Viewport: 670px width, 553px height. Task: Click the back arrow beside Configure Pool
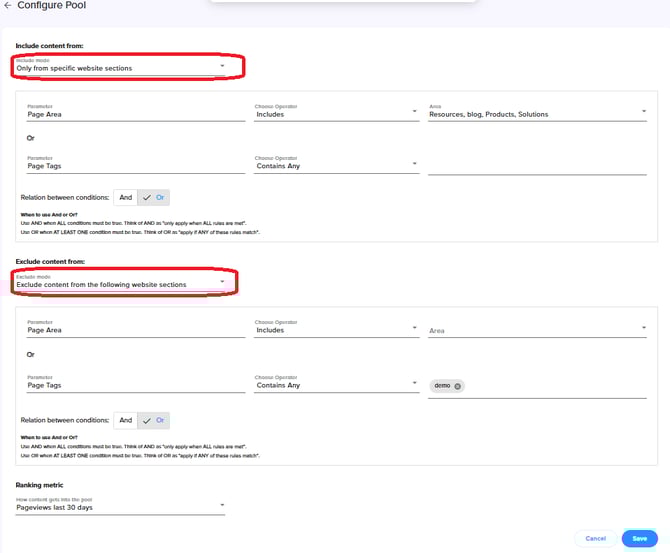point(8,6)
